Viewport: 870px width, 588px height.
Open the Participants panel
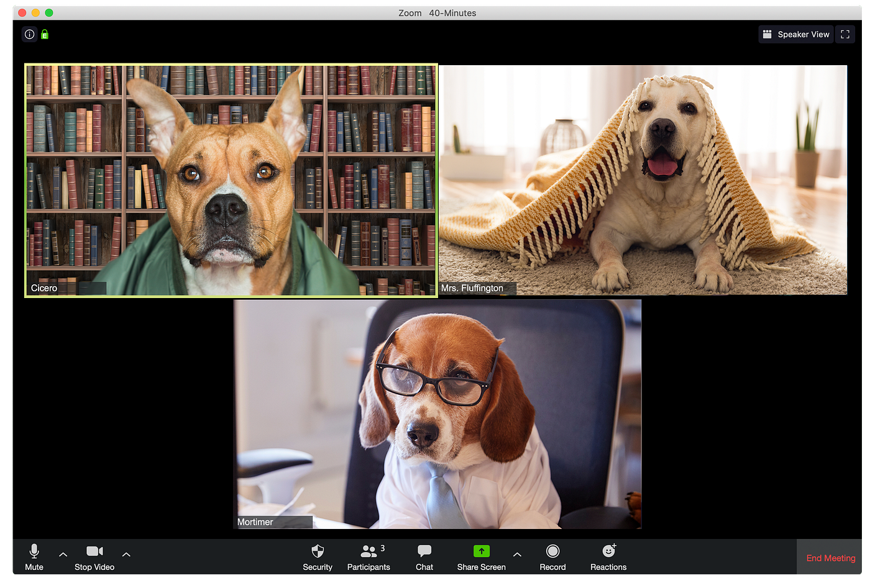(x=369, y=557)
